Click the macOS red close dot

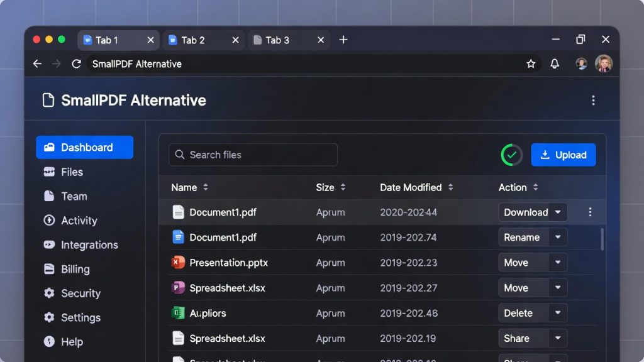click(36, 40)
